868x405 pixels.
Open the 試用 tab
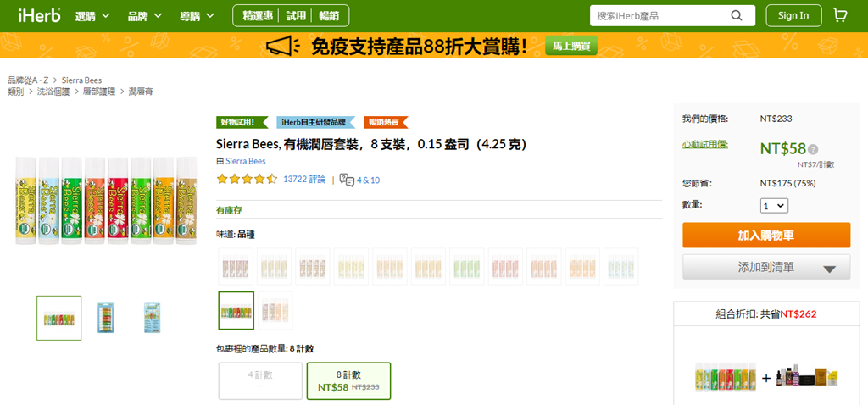click(x=296, y=15)
